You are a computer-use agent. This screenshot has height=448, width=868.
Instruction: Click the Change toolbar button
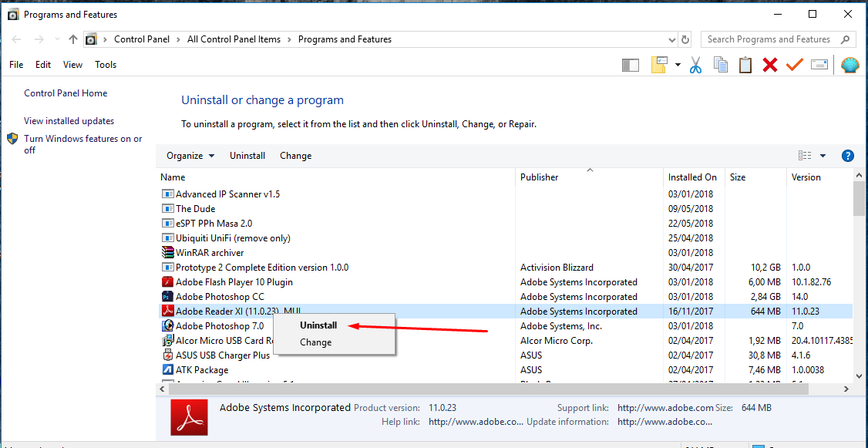pos(295,156)
